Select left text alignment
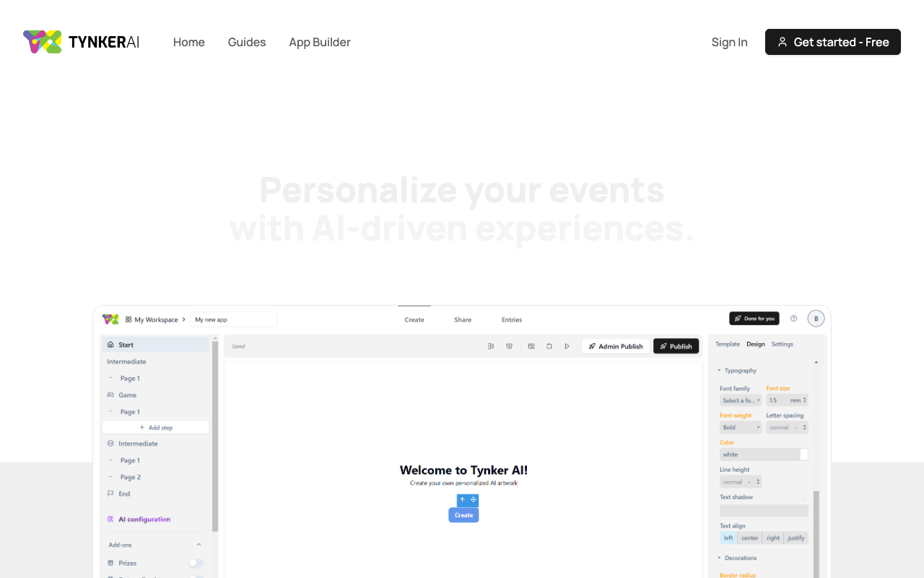Screen dimensions: 924x578 (x=728, y=538)
